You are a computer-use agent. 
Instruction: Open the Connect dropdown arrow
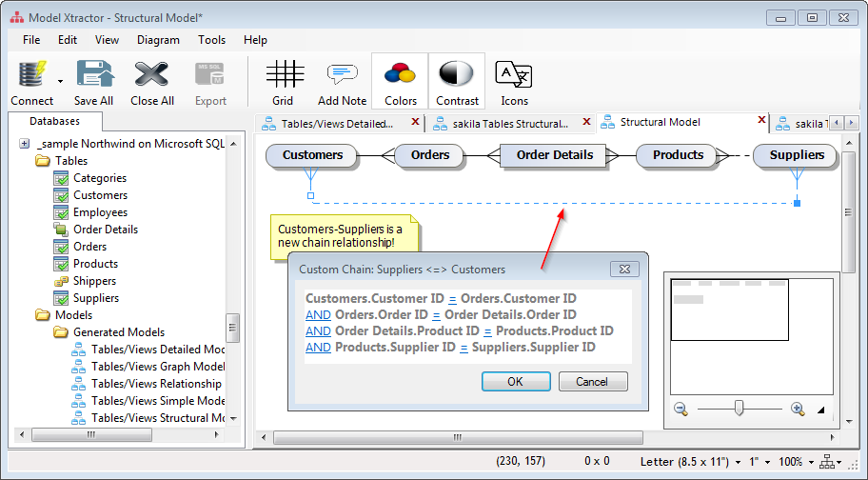(x=60, y=81)
